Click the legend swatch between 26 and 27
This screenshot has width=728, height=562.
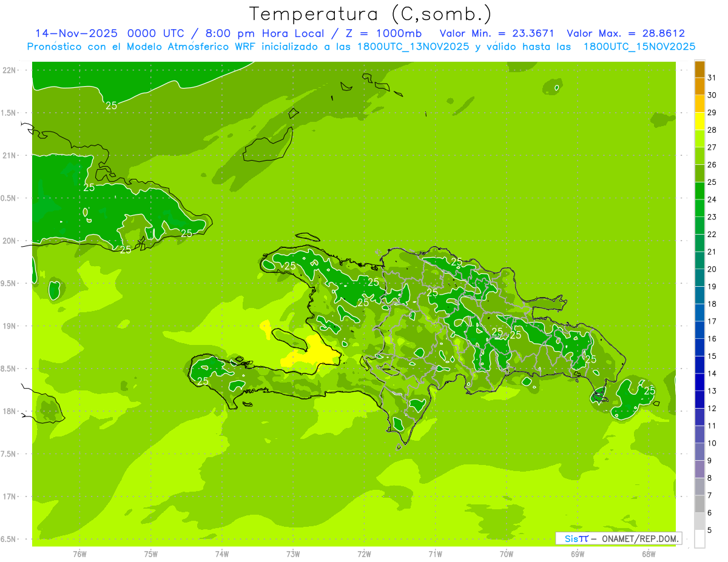point(699,156)
